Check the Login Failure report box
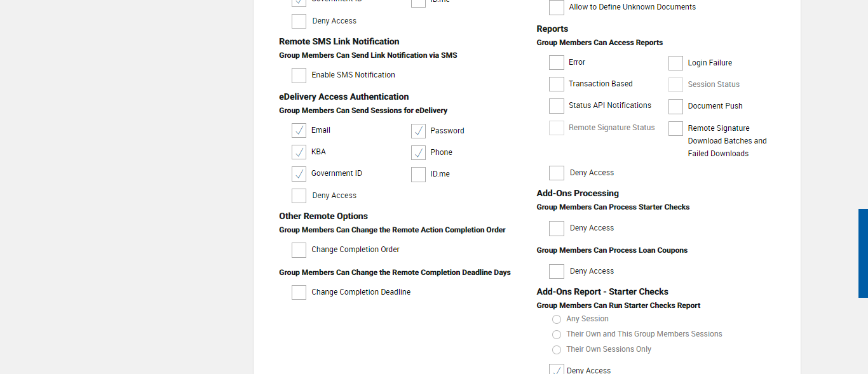The width and height of the screenshot is (868, 374). pos(675,63)
